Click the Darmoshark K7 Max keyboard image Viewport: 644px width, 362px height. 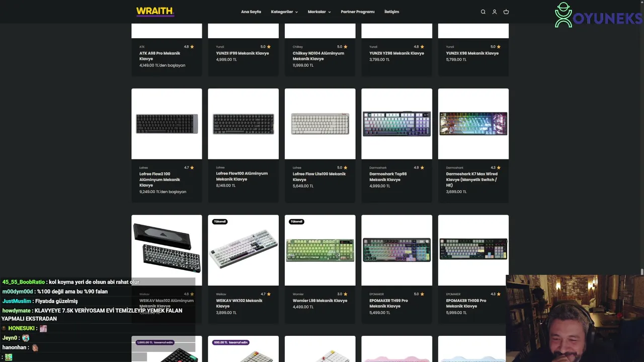coord(473,124)
